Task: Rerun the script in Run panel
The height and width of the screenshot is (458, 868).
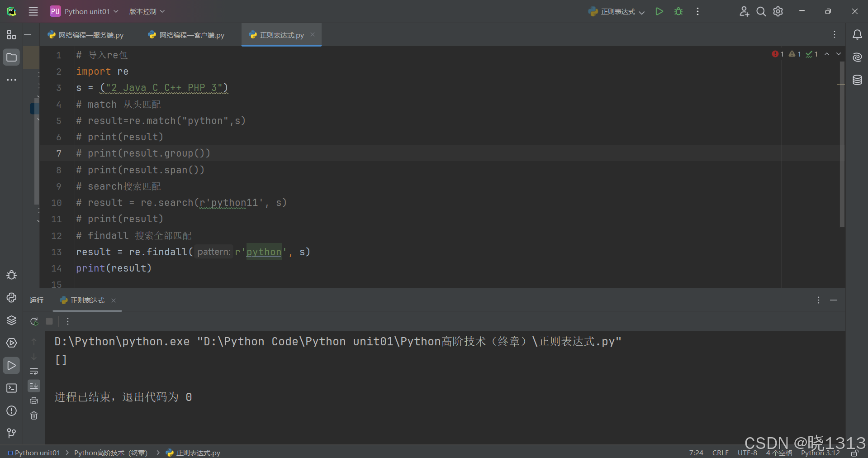Action: click(x=34, y=321)
